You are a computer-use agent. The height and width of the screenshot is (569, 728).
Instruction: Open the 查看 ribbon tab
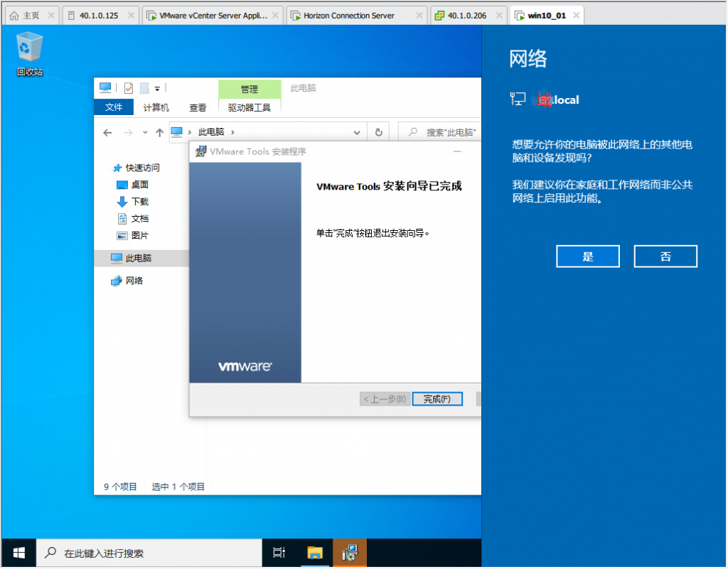point(198,107)
